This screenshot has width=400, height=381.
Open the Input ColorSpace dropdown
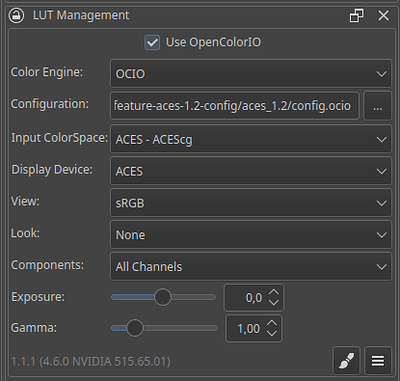pyautogui.click(x=251, y=139)
